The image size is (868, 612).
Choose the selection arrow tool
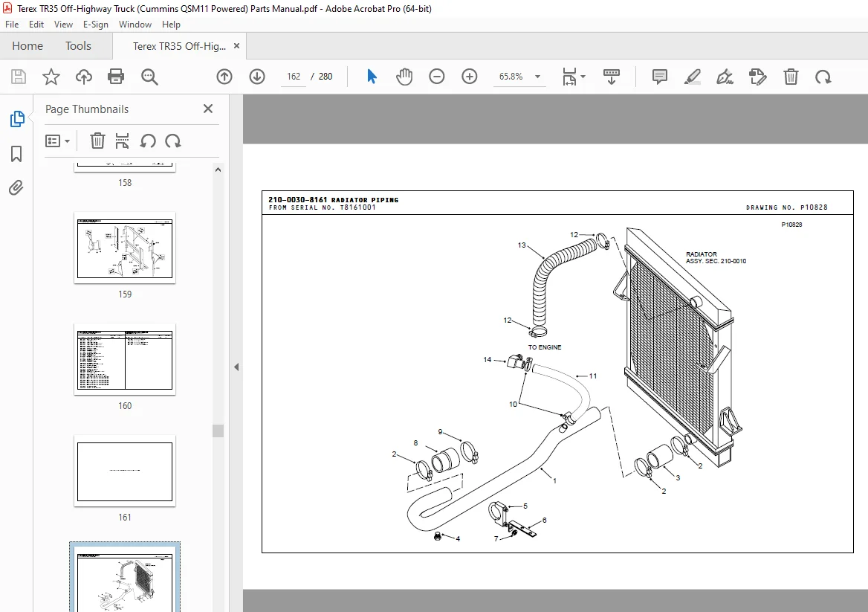pos(372,77)
